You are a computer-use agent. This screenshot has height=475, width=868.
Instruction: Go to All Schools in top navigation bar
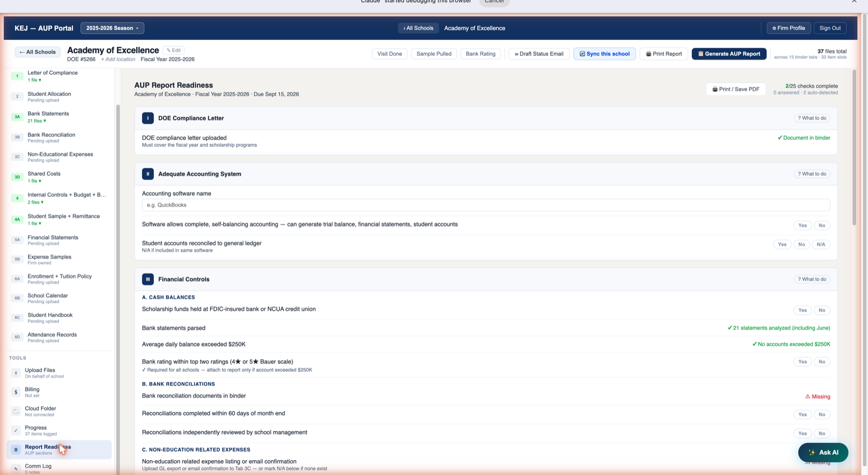click(x=418, y=28)
